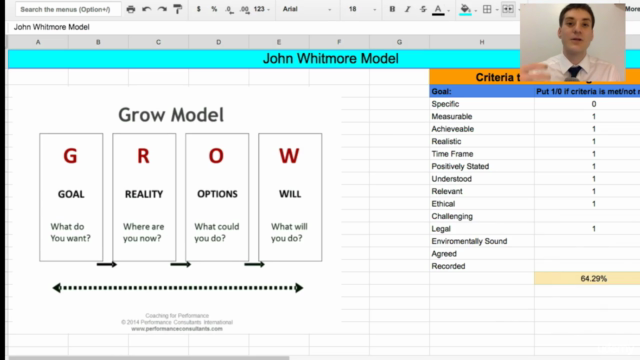Open the Arial font dropdown
The image size is (640, 360).
click(x=307, y=9)
